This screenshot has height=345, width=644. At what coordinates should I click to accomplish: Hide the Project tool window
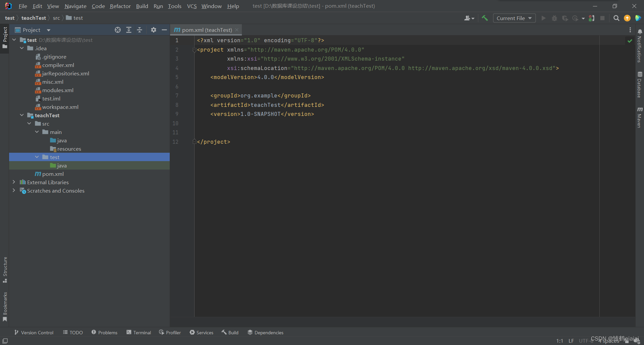click(164, 30)
